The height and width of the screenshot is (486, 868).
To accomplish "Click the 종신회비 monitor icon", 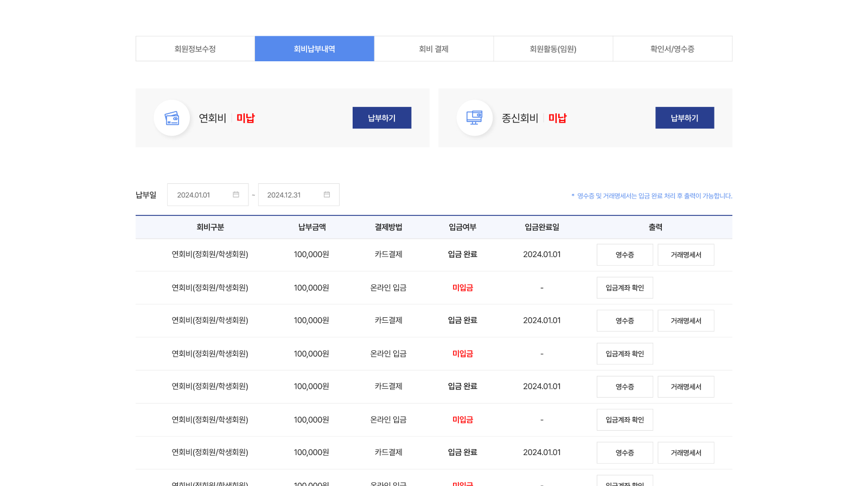I will [x=475, y=118].
